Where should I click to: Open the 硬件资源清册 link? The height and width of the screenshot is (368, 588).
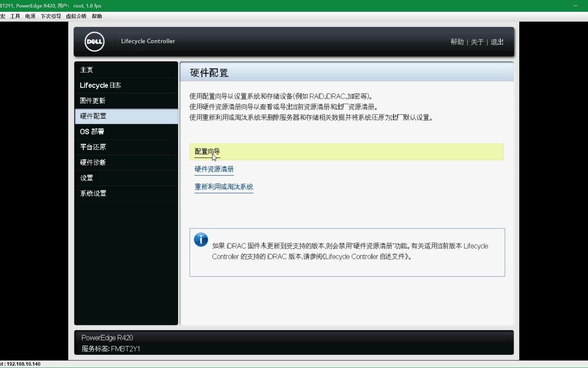click(x=214, y=169)
